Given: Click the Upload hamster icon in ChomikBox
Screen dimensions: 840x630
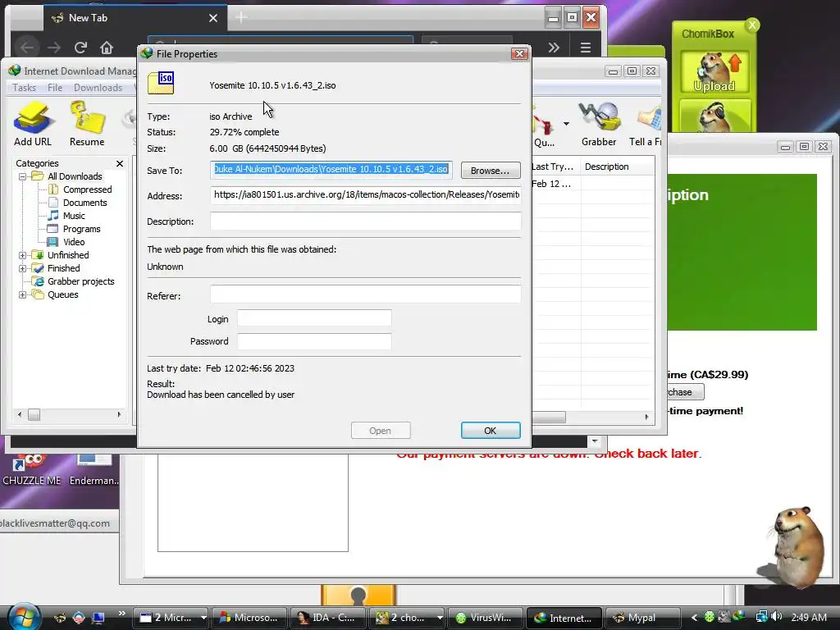Looking at the screenshot, I should pos(714,72).
